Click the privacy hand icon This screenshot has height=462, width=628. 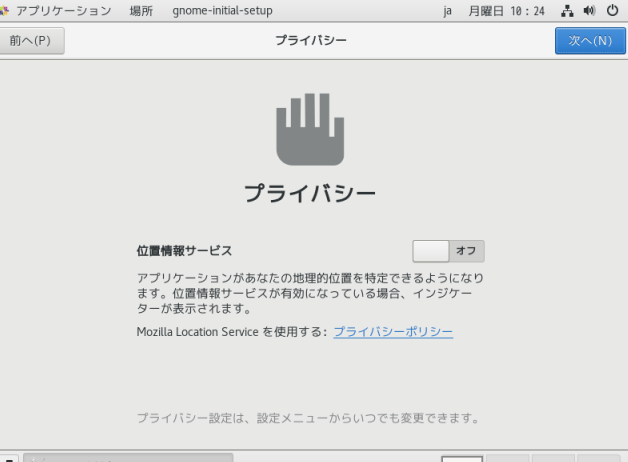coord(310,129)
